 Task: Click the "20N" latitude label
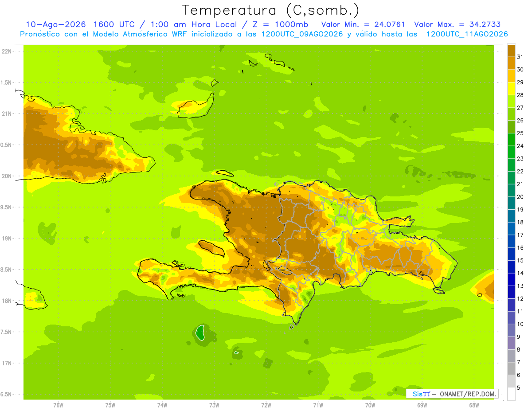7,176
